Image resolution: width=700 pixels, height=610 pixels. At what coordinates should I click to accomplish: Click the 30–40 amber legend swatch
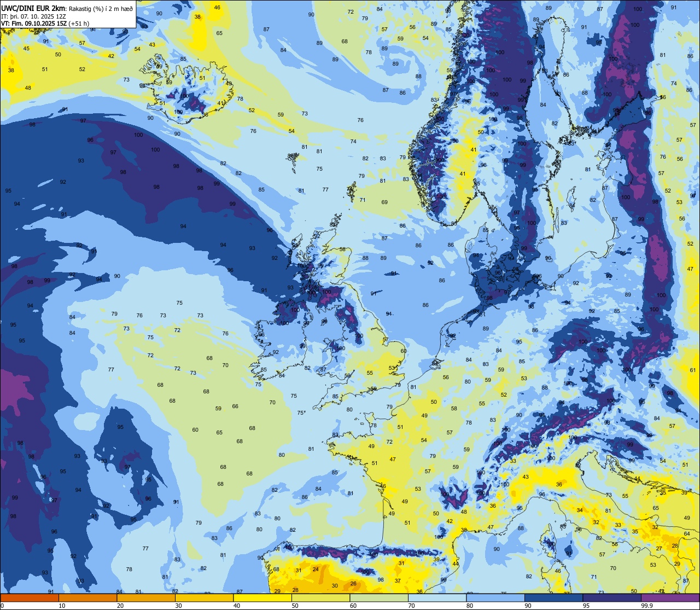tap(204, 598)
